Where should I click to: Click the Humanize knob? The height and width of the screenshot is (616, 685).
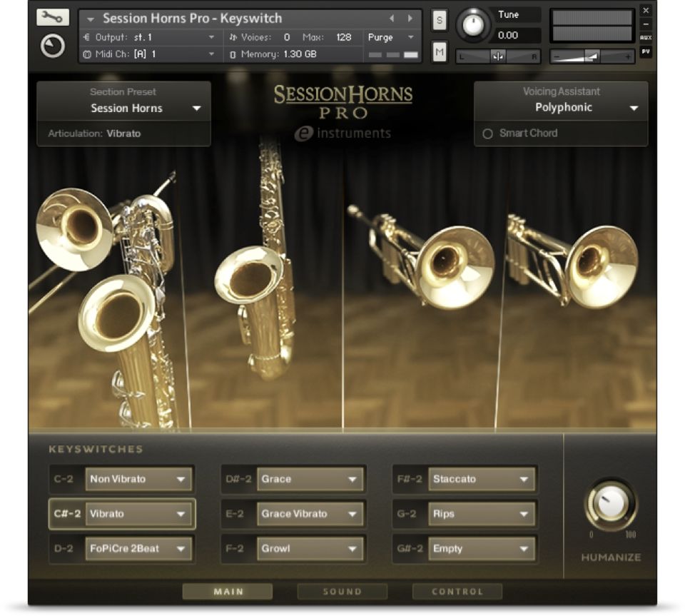pos(610,504)
